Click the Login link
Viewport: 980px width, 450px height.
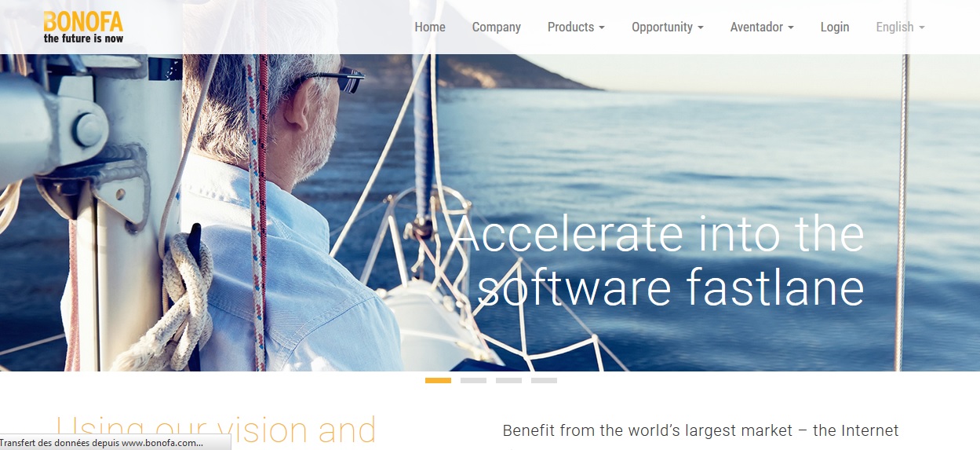click(x=835, y=27)
